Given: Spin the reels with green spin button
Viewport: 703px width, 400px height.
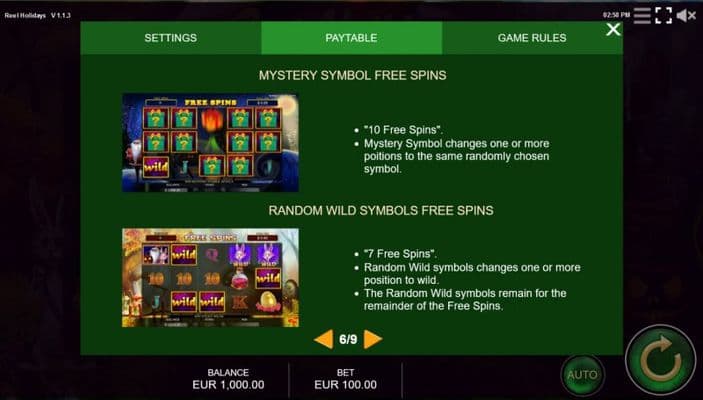Looking at the screenshot, I should click(660, 360).
